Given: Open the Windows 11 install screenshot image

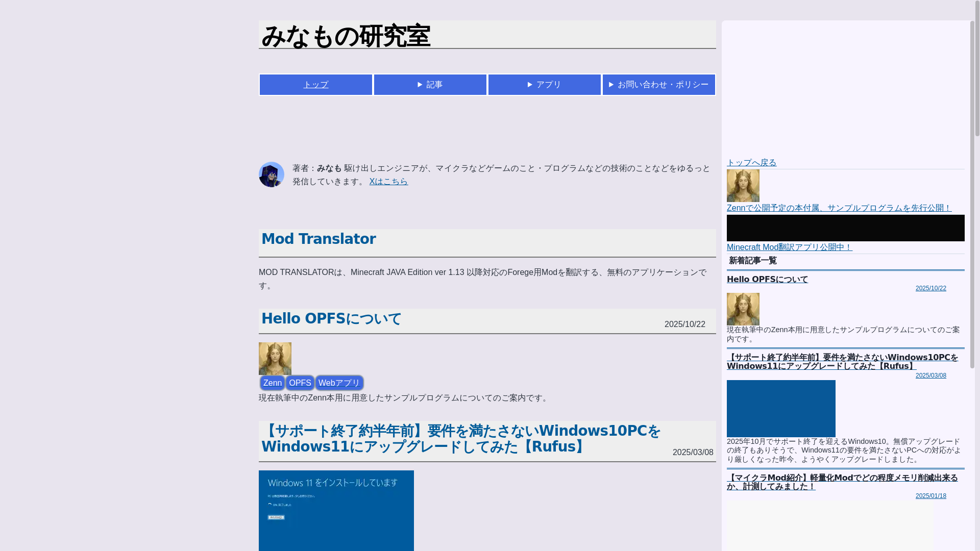Looking at the screenshot, I should tap(336, 510).
